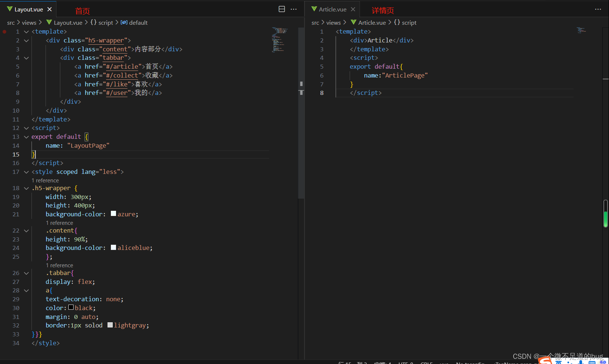Collapse template block at line 1
The image size is (609, 364).
pos(26,32)
